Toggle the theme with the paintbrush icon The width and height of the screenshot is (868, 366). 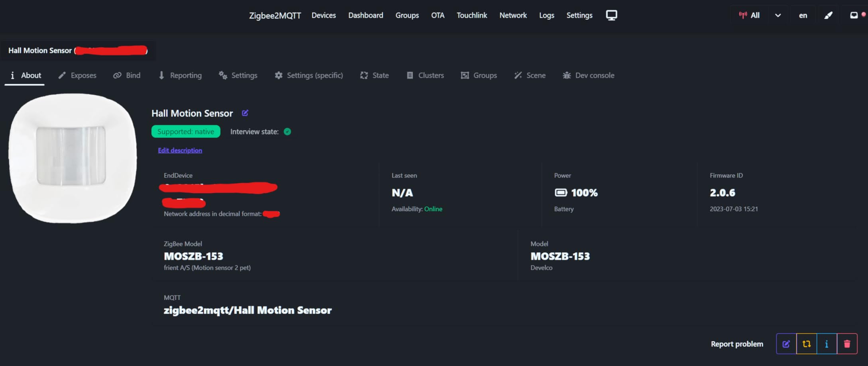pyautogui.click(x=828, y=16)
